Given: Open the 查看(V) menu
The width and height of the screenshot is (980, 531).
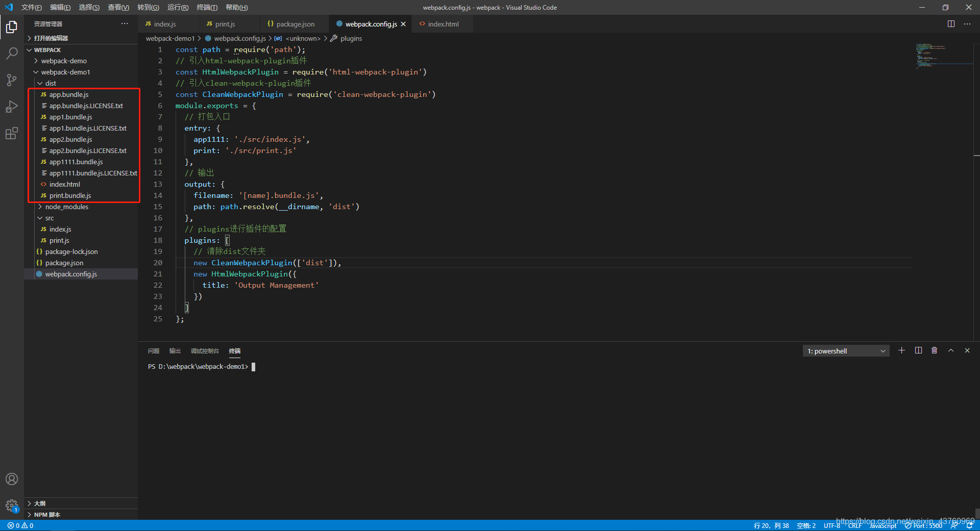Looking at the screenshot, I should tap(118, 7).
